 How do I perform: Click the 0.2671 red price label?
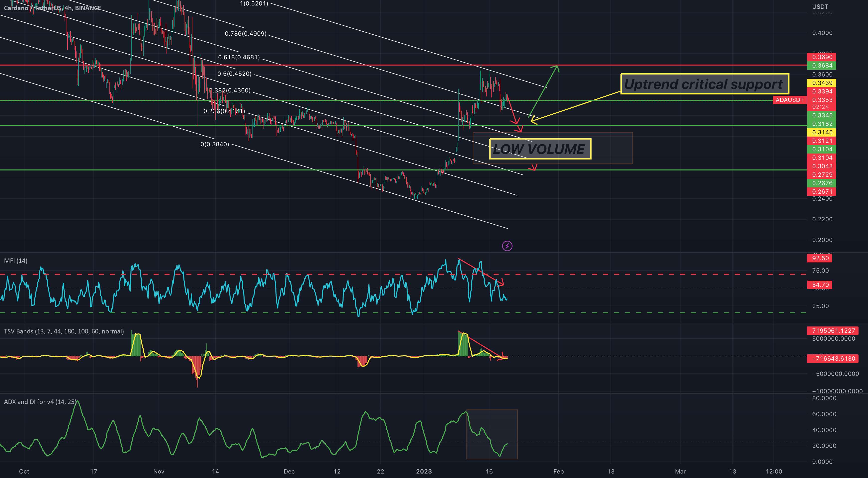point(821,192)
